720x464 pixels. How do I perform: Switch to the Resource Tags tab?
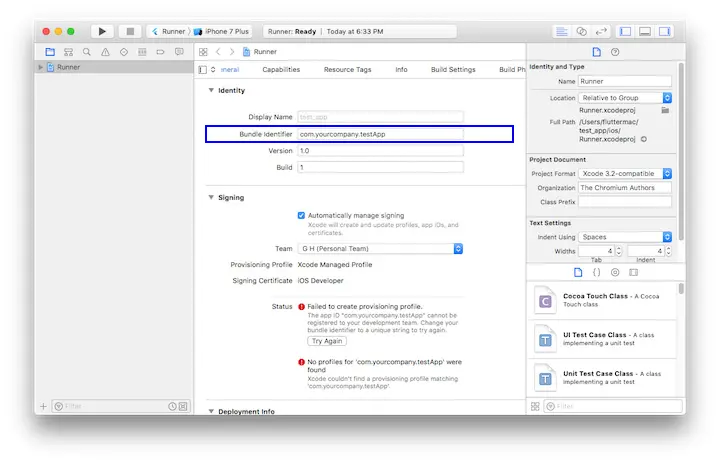point(347,69)
